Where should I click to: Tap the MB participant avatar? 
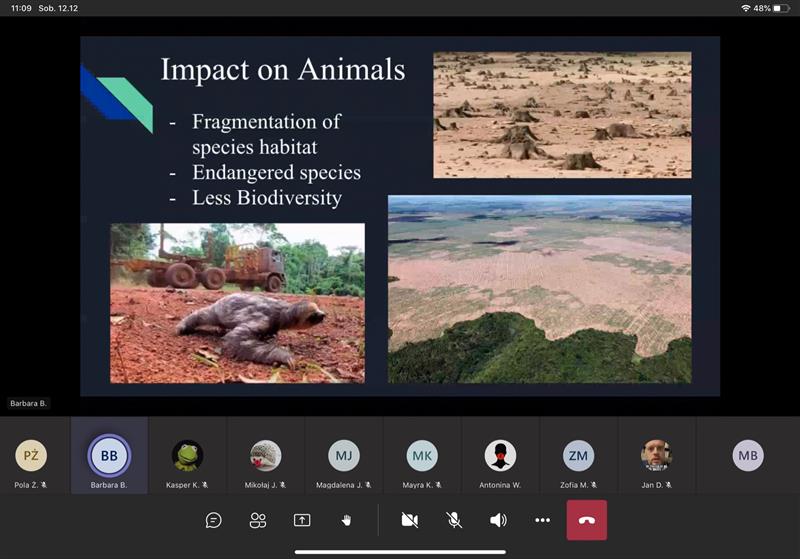pos(748,456)
